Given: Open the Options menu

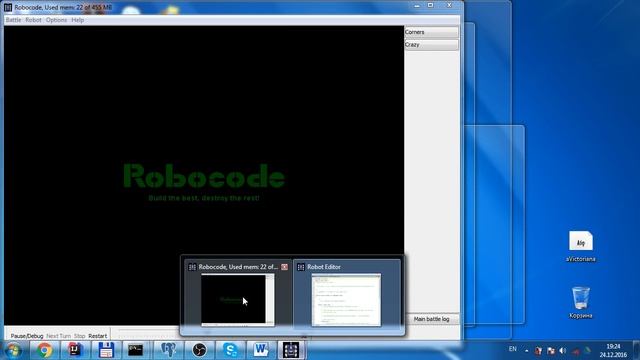Looking at the screenshot, I should tap(56, 20).
